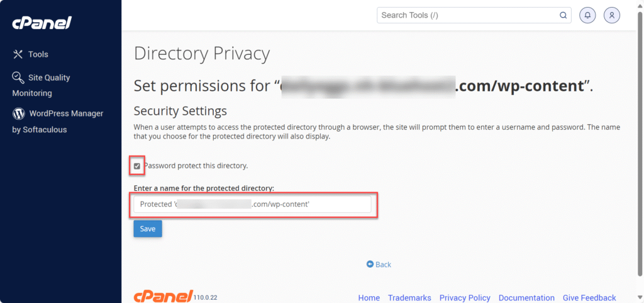Open the Privacy Policy footer link
644x303 pixels.
(465, 298)
